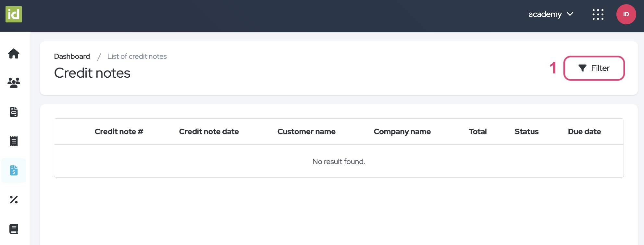Open the Customers section in sidebar
This screenshot has height=245, width=644.
pyautogui.click(x=14, y=83)
